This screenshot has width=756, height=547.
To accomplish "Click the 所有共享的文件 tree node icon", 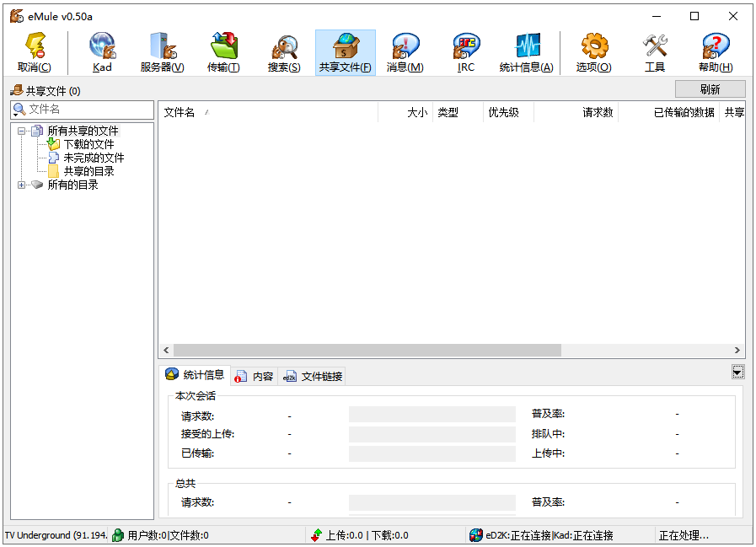I will point(37,131).
